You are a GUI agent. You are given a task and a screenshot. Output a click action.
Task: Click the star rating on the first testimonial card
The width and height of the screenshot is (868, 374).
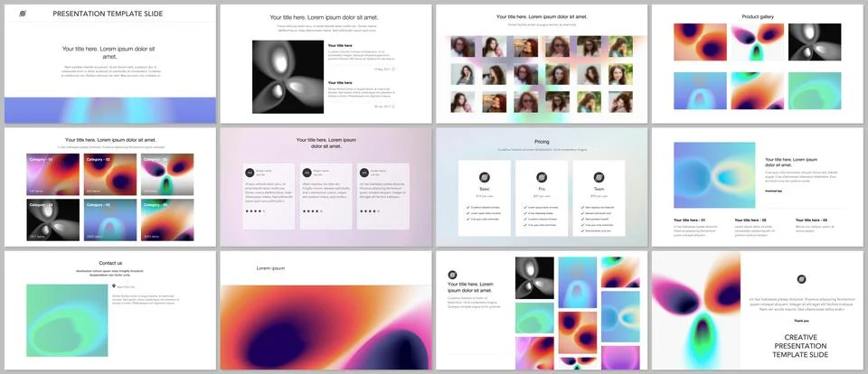pyautogui.click(x=255, y=210)
